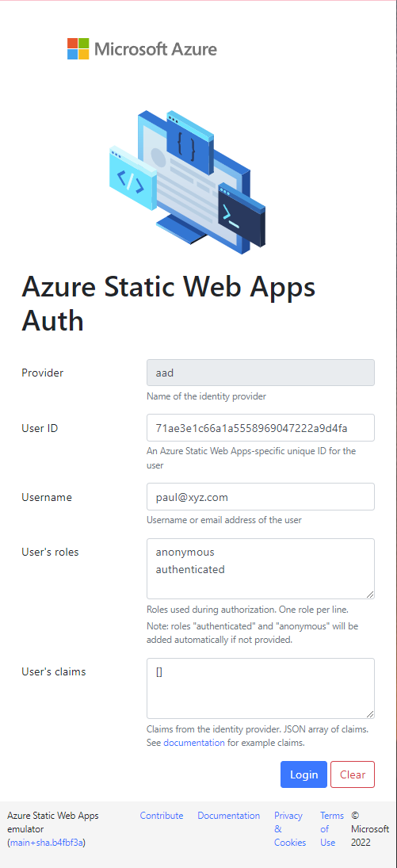Click the Microsoft Azure logo
Viewport: 397px width, 868px height.
pyautogui.click(x=143, y=48)
